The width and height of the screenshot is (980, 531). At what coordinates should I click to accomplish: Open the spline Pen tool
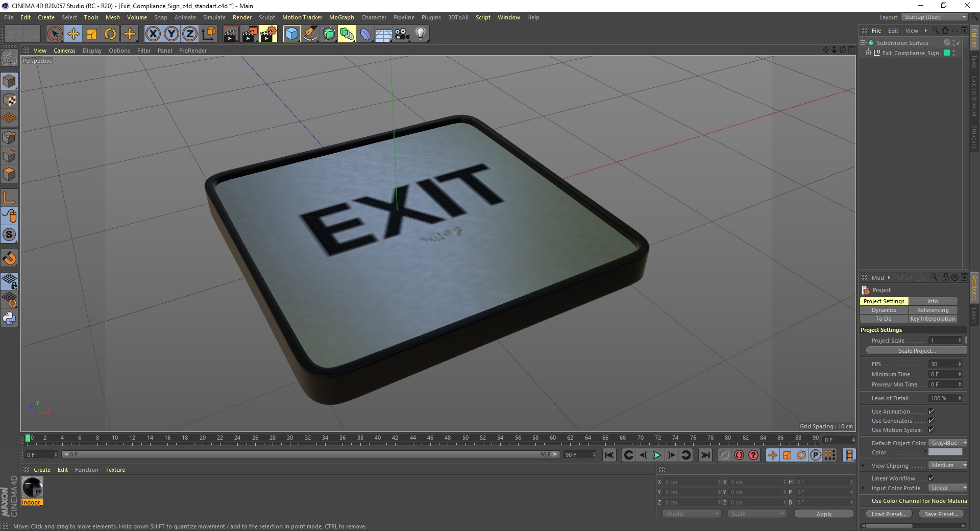(x=310, y=34)
